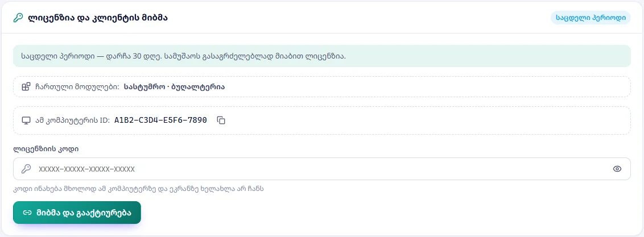Click the 'ჩართული მოდულები:' label
Image resolution: width=644 pixels, height=237 pixels.
[77, 86]
